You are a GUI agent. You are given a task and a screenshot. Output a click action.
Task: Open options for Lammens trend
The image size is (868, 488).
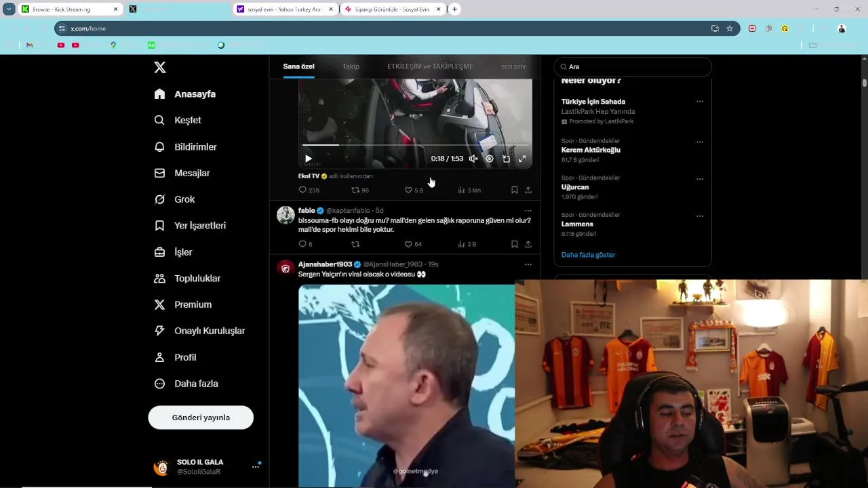point(700,216)
